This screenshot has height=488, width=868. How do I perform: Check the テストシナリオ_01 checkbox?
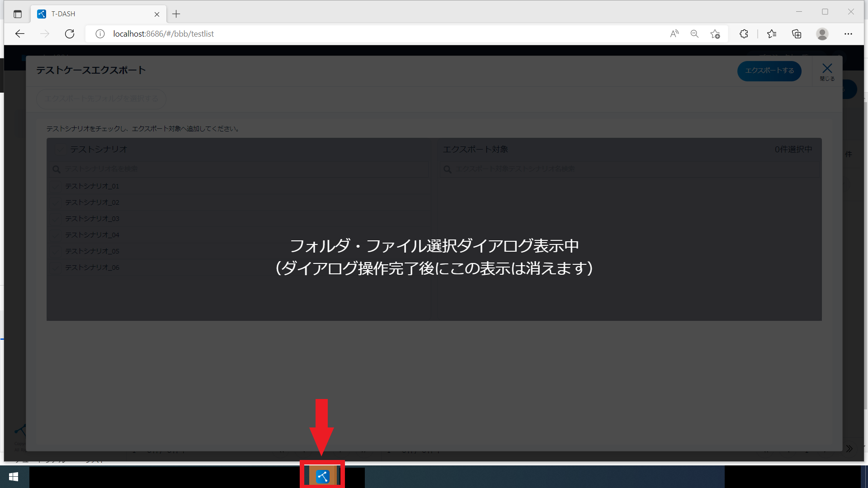56,186
